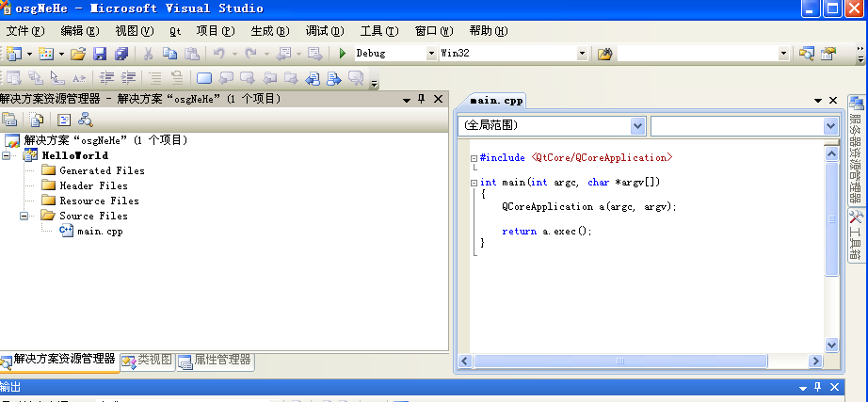The height and width of the screenshot is (402, 868).
Task: Click the Clear Bookmarks icon
Action: [x=356, y=78]
